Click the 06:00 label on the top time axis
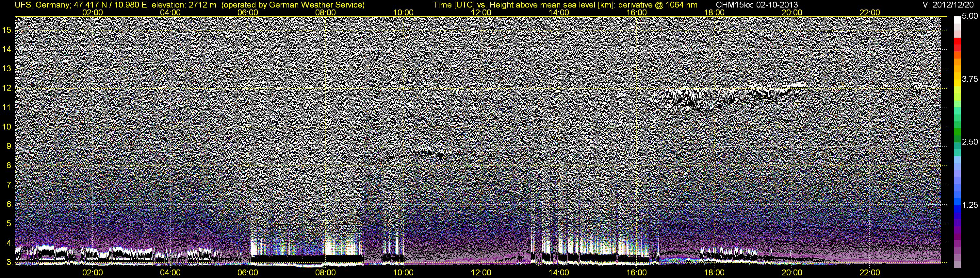Image resolution: width=980 pixels, height=278 pixels. 248,12
